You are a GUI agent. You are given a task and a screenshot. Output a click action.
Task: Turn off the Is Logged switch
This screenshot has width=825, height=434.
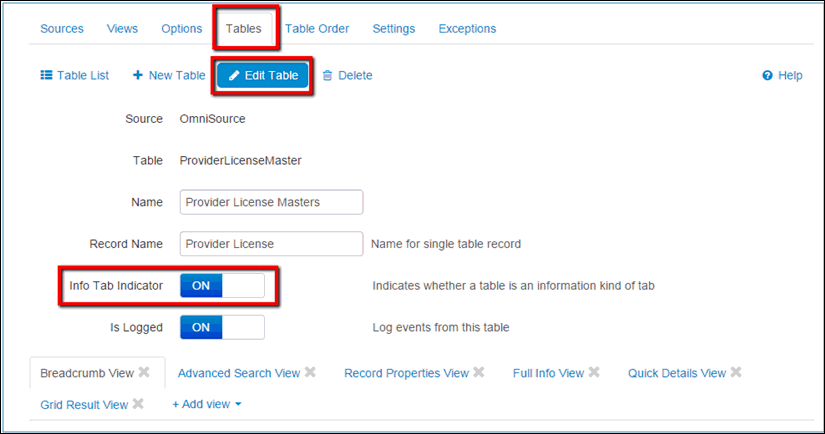tap(222, 327)
